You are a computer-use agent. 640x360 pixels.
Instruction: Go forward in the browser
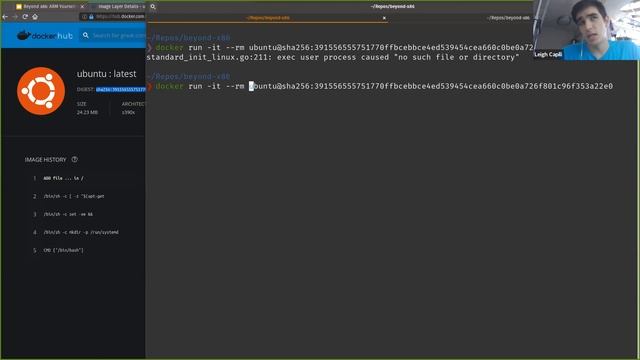pos(15,17)
